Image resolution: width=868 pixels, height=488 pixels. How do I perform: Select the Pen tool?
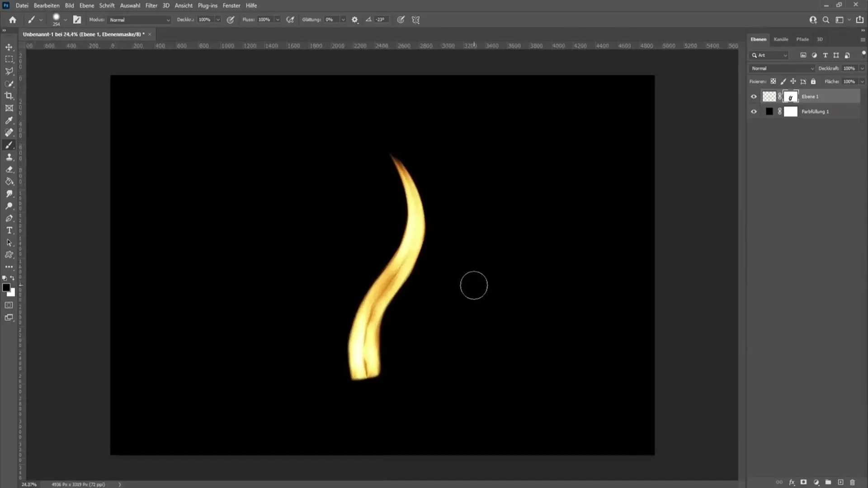pos(9,217)
